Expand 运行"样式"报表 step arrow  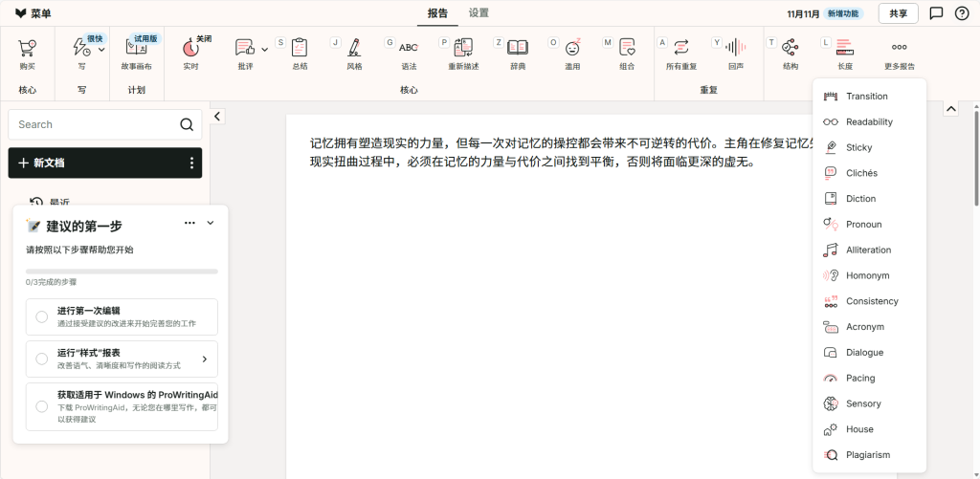(x=204, y=359)
